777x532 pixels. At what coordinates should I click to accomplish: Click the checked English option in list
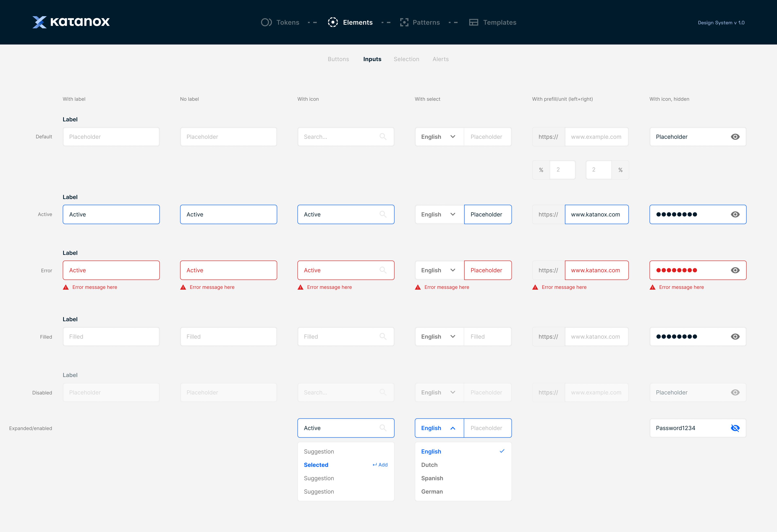pos(463,451)
